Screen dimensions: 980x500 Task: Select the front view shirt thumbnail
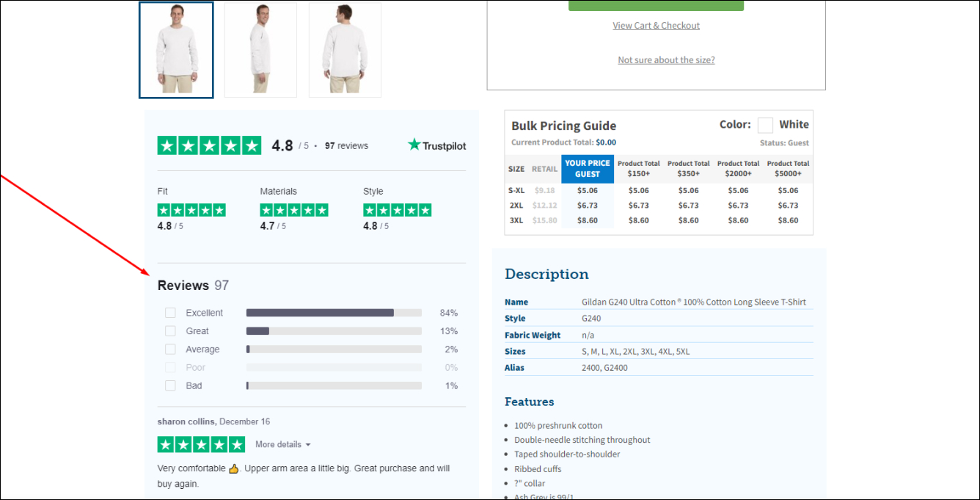(x=176, y=50)
